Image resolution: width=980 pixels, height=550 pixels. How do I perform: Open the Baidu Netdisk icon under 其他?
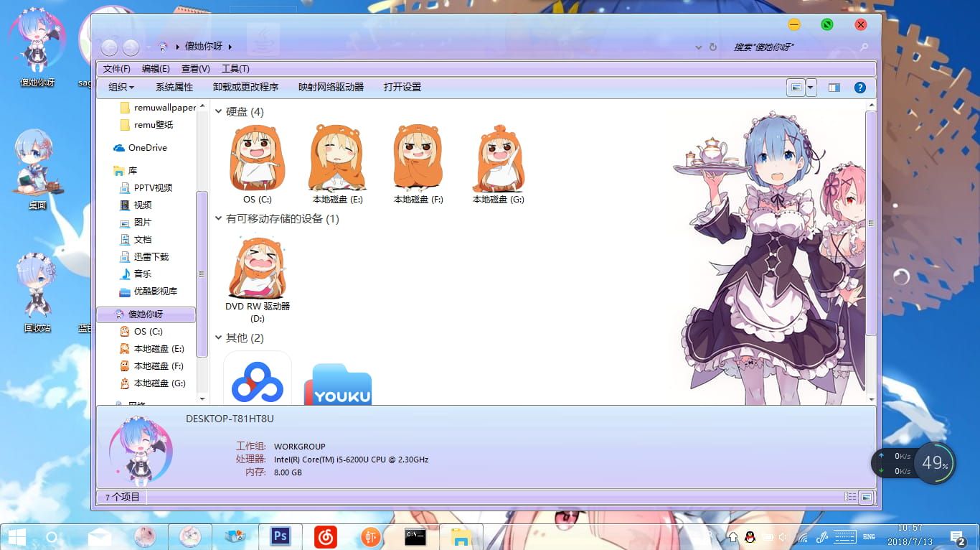(x=256, y=378)
